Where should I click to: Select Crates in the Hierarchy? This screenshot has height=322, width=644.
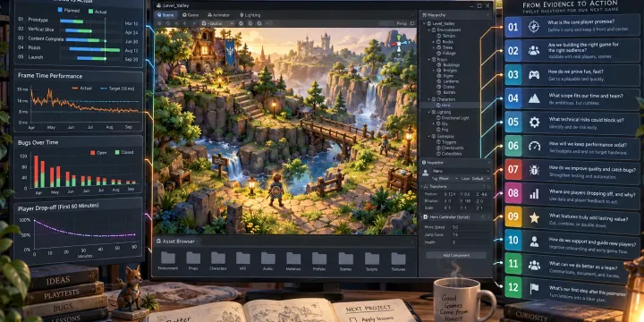(448, 88)
